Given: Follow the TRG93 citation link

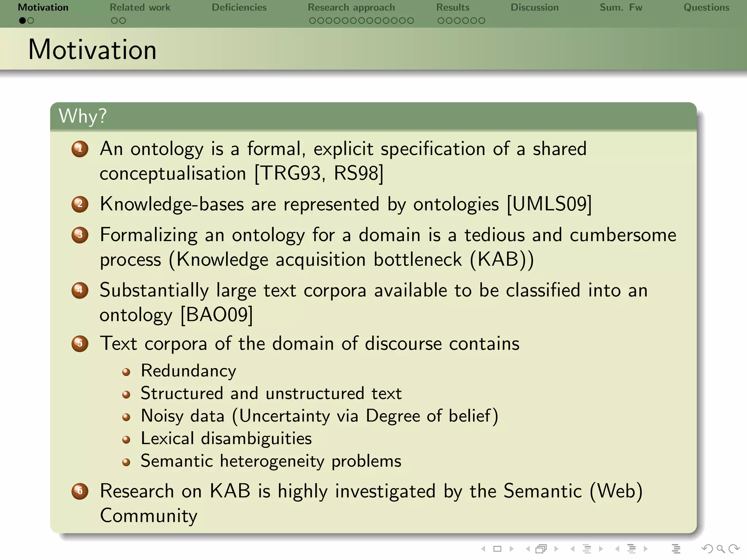Looking at the screenshot, I should pos(291,173).
